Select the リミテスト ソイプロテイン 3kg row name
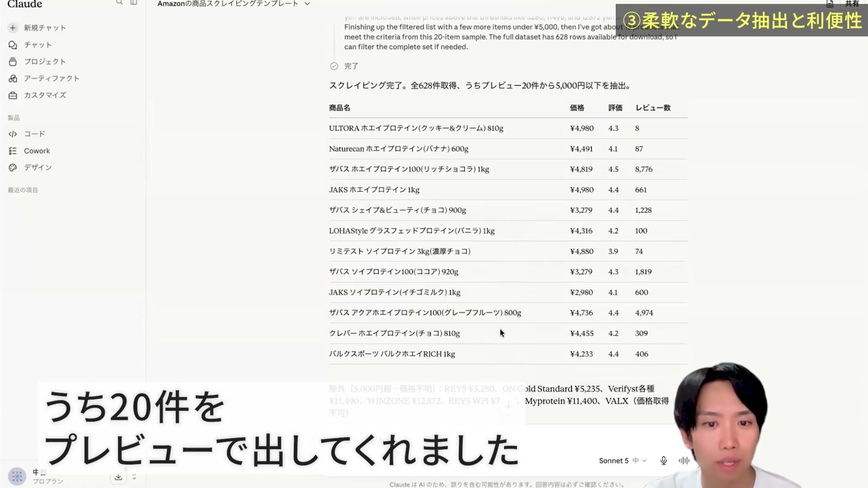Viewport: 868px width, 488px height. [400, 251]
